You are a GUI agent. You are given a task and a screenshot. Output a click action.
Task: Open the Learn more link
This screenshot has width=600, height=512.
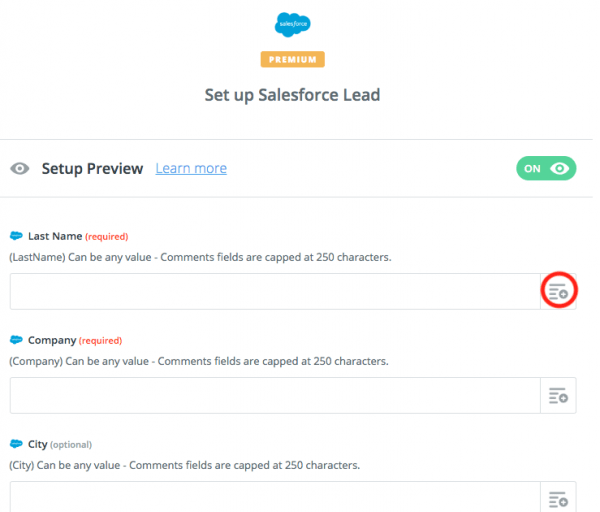pyautogui.click(x=191, y=169)
